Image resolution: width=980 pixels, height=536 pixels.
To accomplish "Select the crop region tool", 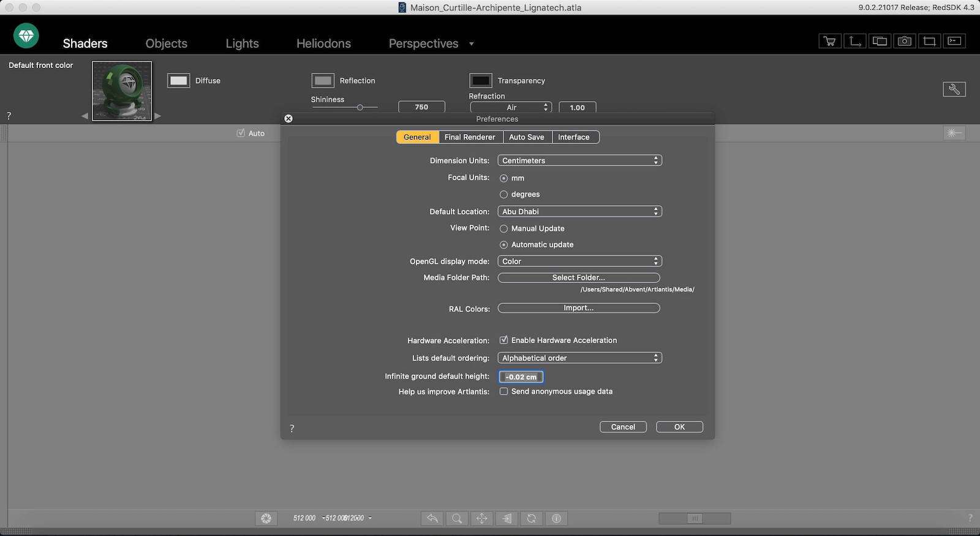I will pos(930,41).
